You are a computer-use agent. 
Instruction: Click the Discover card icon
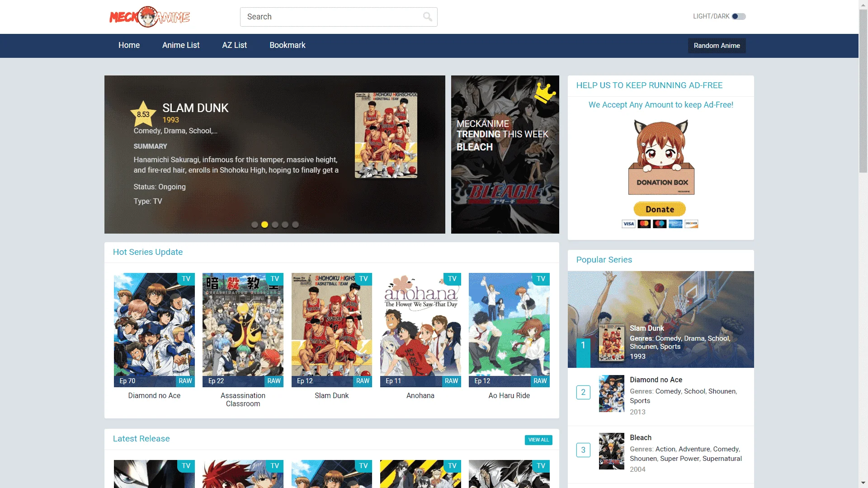(x=691, y=224)
